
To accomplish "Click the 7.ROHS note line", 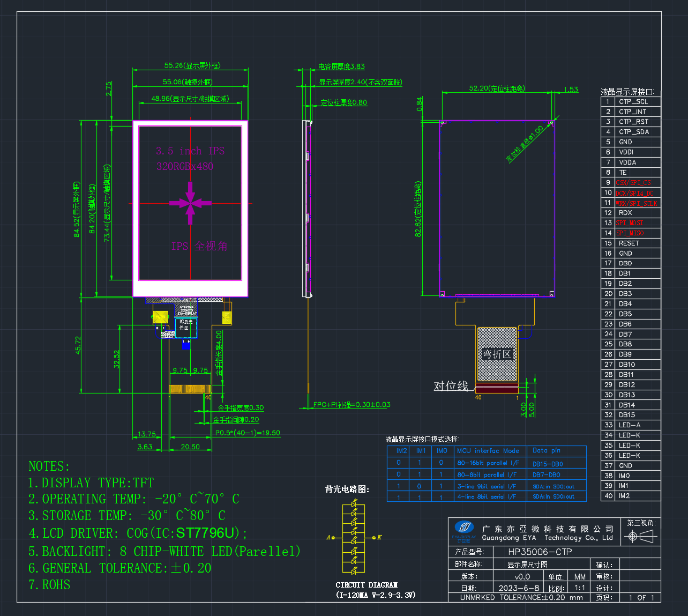I will point(49,585).
